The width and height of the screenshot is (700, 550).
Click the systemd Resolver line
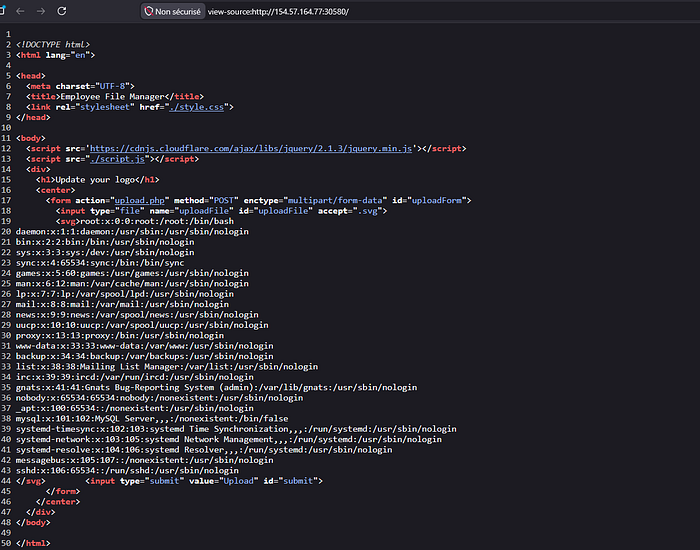click(204, 450)
